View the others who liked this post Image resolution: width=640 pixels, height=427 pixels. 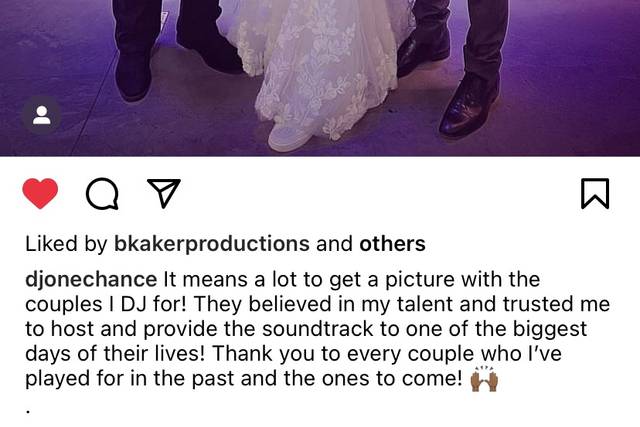tap(392, 244)
